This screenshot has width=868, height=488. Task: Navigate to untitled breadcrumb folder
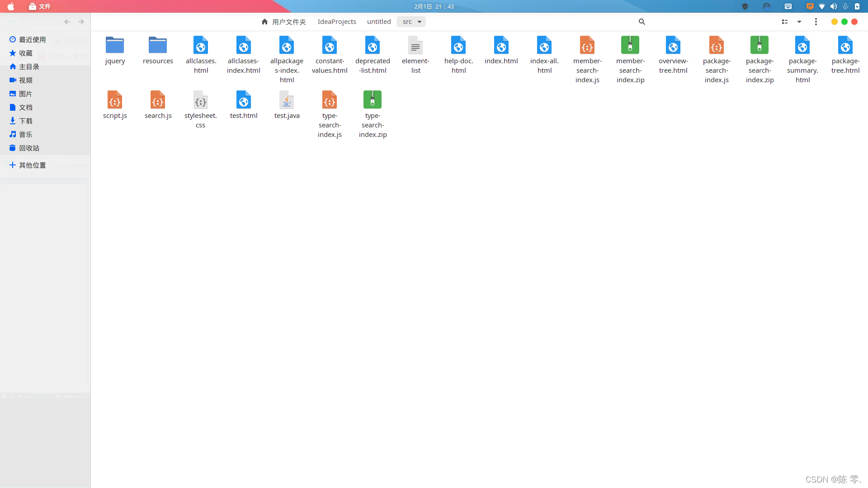[x=379, y=22]
